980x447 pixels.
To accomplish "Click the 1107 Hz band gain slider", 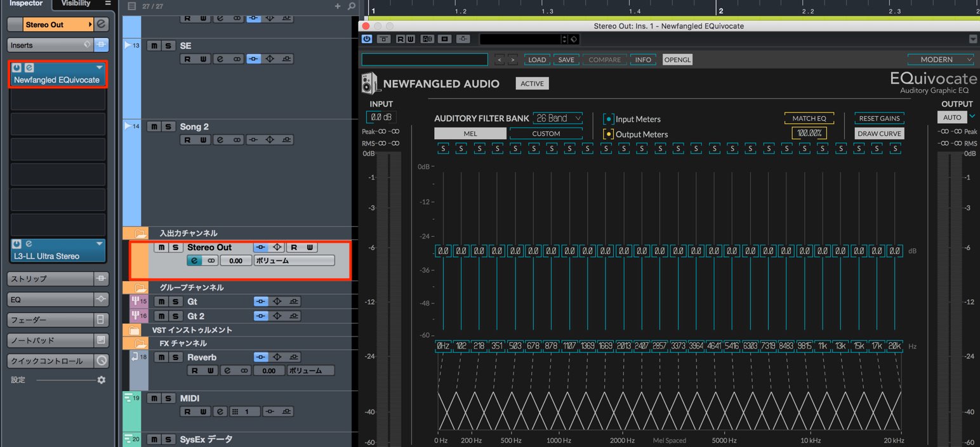I will pos(569,251).
